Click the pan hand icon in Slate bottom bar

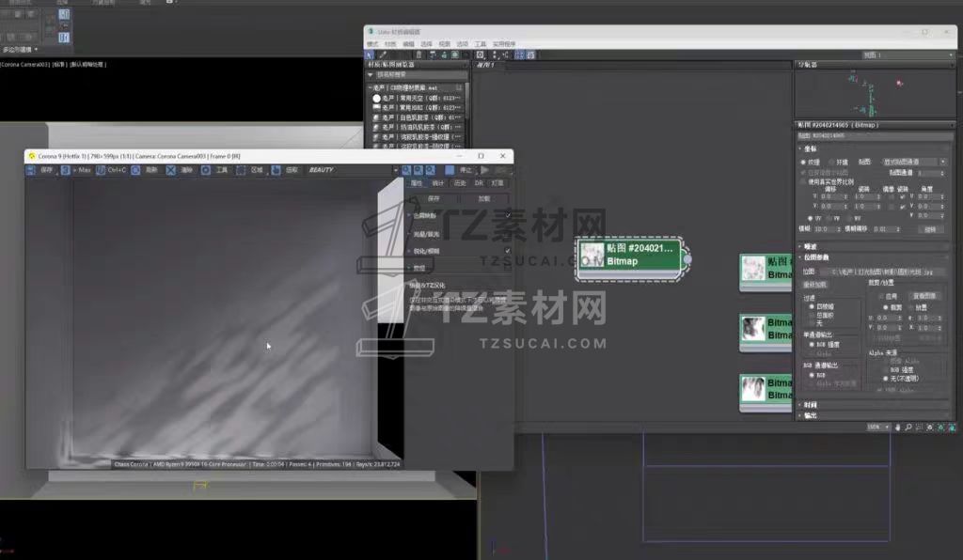point(897,427)
